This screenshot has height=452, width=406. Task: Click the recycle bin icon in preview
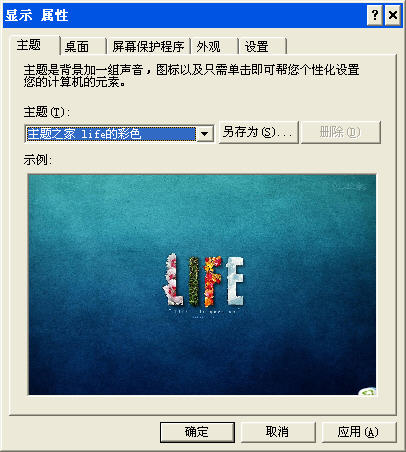coord(368,391)
